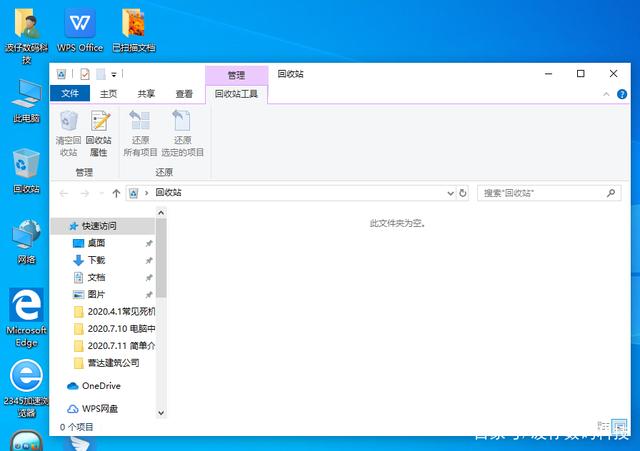This screenshot has height=451, width=640.
Task: Open the folder 2020.7.10 电脑中 in the sidebar
Action: click(x=114, y=329)
